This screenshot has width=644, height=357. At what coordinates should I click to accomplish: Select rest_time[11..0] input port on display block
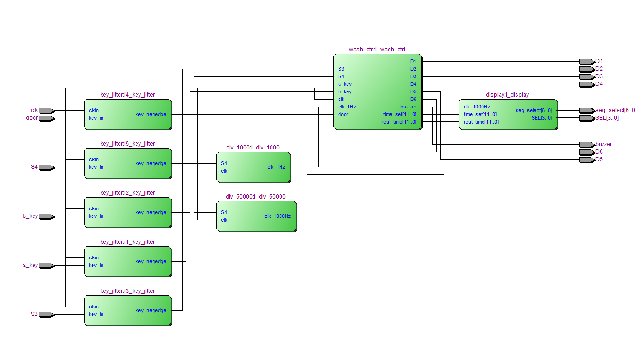pyautogui.click(x=481, y=122)
